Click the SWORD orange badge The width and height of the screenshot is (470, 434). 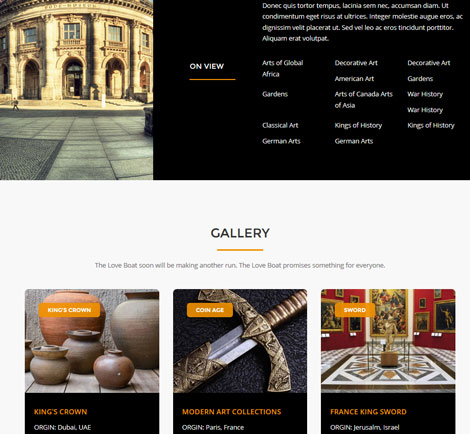[x=355, y=310]
